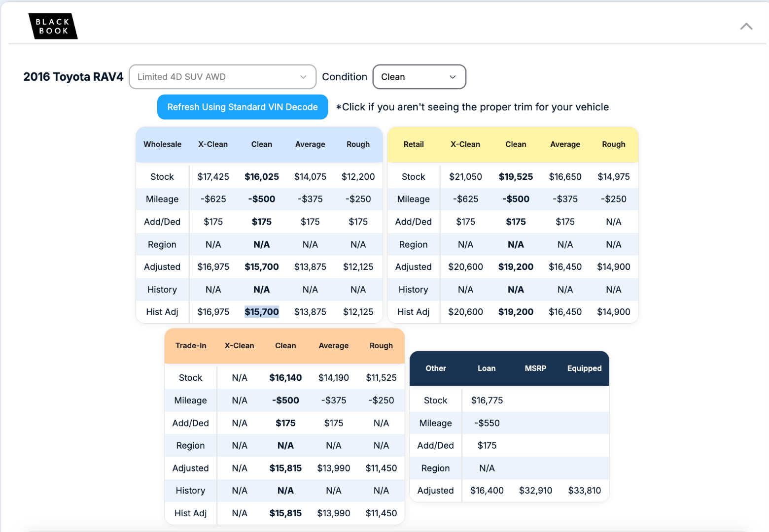Click Retail Stock X-Clean $21,050
The height and width of the screenshot is (532, 769).
(465, 177)
